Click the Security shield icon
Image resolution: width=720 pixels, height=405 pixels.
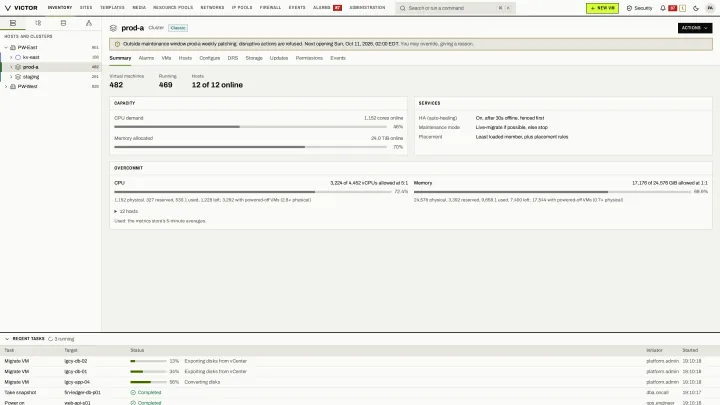coord(629,8)
